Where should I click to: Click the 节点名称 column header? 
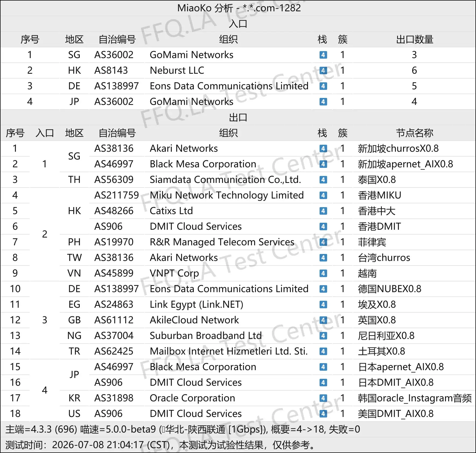(414, 133)
